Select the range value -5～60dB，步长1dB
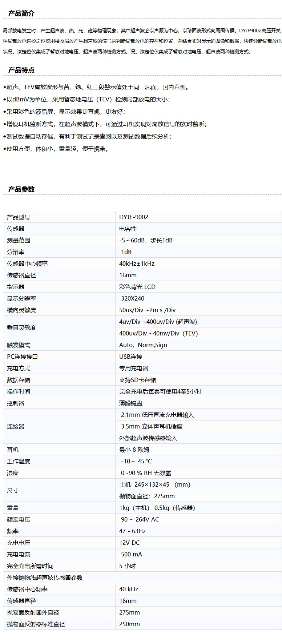 146,240
